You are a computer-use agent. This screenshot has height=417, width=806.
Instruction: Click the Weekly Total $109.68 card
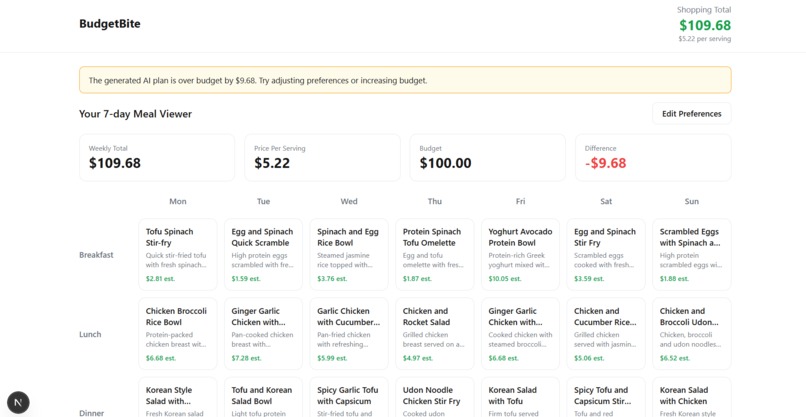tap(157, 158)
